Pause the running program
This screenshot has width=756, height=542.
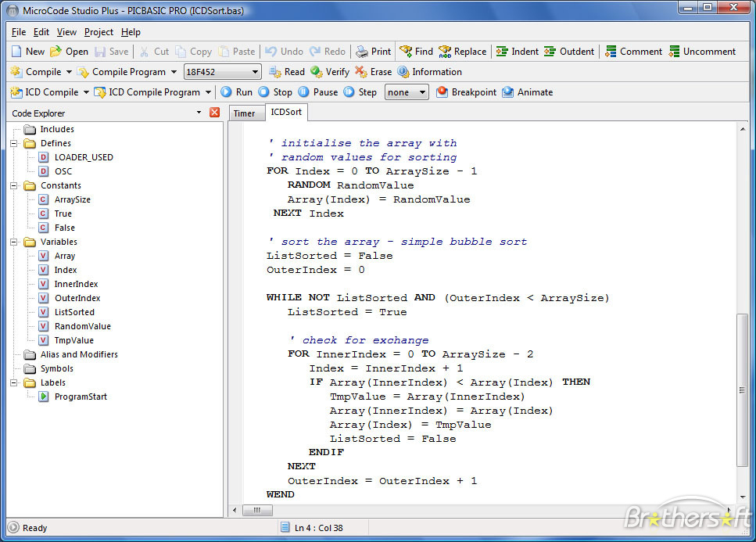(x=314, y=92)
